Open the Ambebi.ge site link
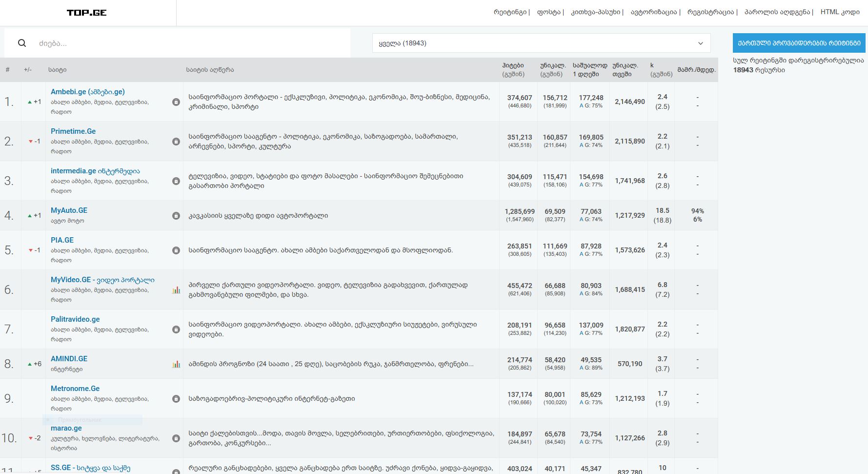Screen dimensions: 868x474 (88, 92)
